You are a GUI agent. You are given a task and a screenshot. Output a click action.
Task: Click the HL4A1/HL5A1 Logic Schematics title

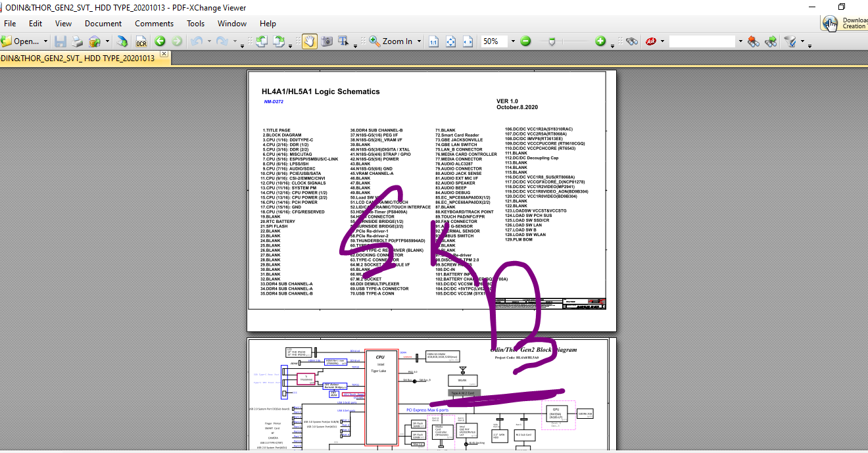[321, 92]
